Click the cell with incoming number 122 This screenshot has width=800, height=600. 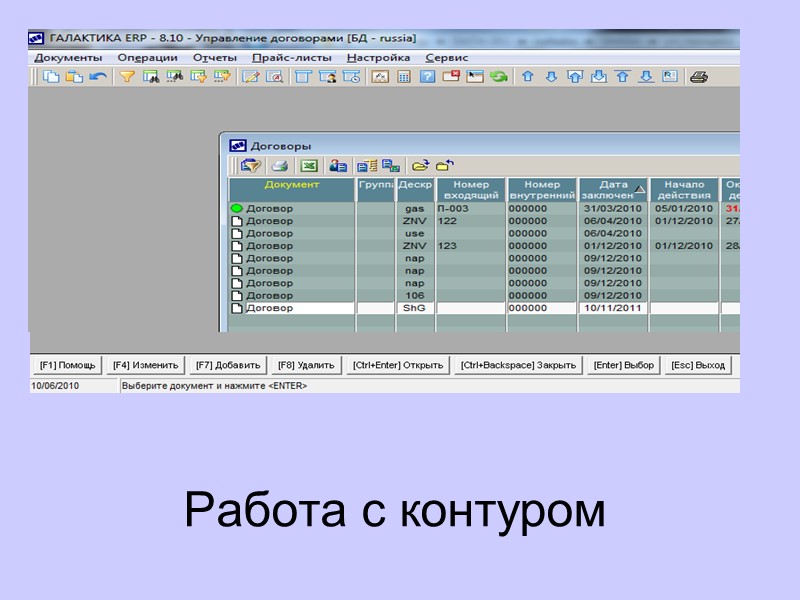pos(470,221)
